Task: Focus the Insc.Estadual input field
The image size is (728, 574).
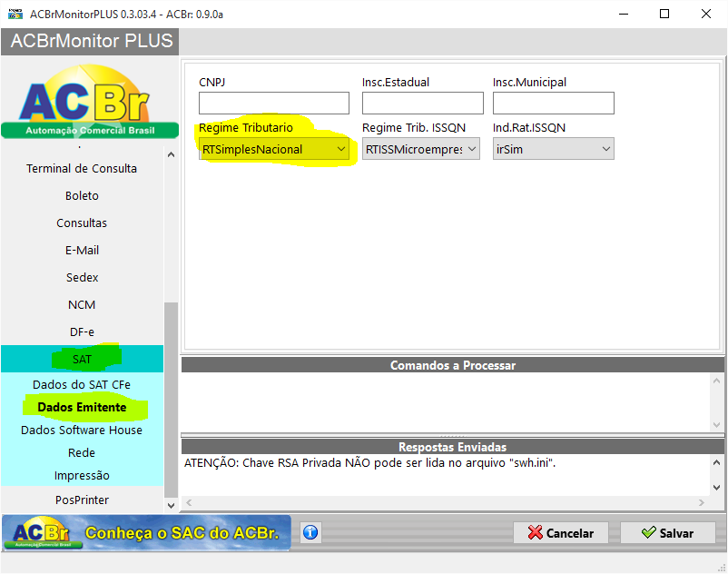Action: point(422,104)
